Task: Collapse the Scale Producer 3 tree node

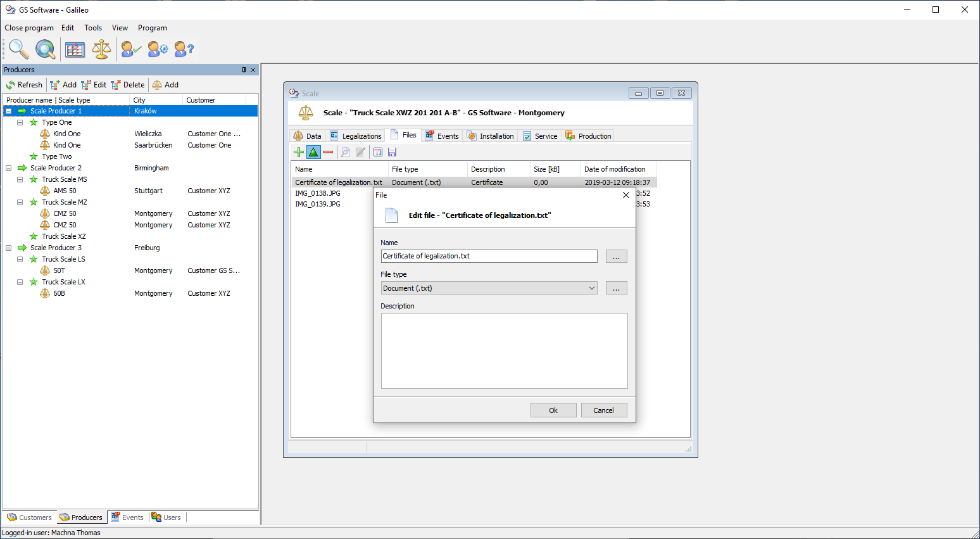Action: tap(9, 248)
